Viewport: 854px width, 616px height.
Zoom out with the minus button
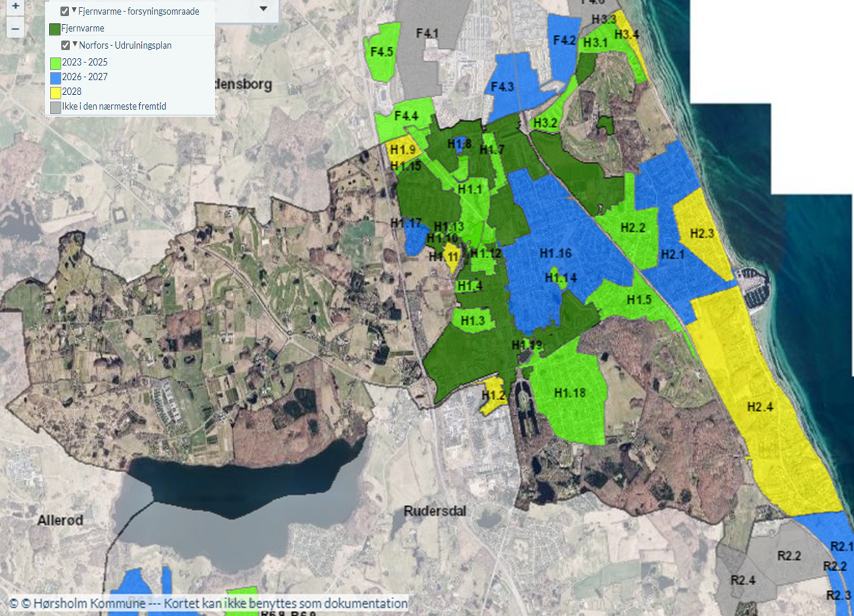(15, 29)
